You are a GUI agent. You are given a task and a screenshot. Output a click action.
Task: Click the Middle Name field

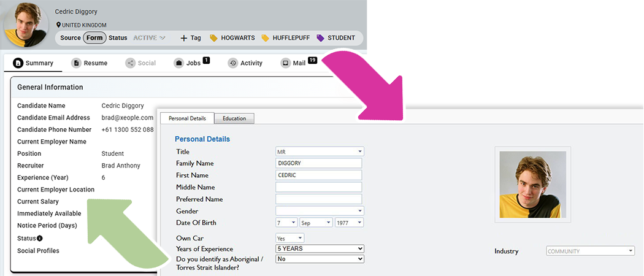(x=319, y=187)
